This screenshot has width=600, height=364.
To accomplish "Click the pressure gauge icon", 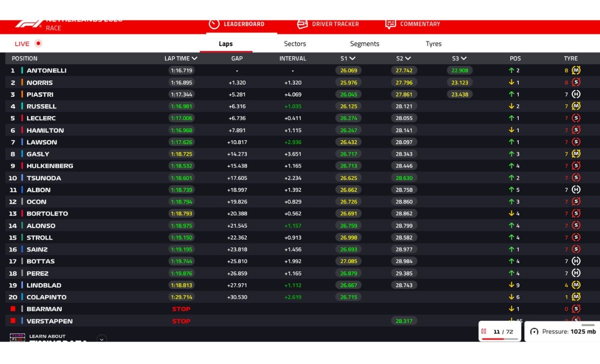I will coord(534,332).
